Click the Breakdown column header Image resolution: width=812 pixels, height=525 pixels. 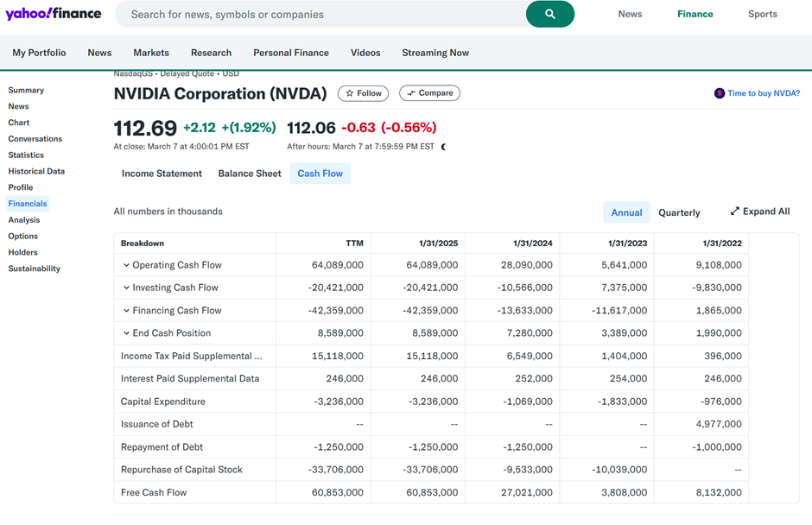143,244
